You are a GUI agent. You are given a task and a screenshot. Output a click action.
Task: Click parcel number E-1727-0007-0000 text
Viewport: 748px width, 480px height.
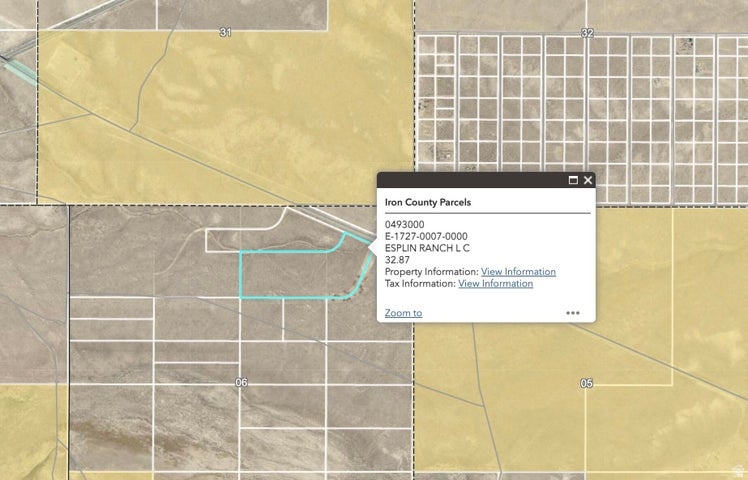pos(426,236)
